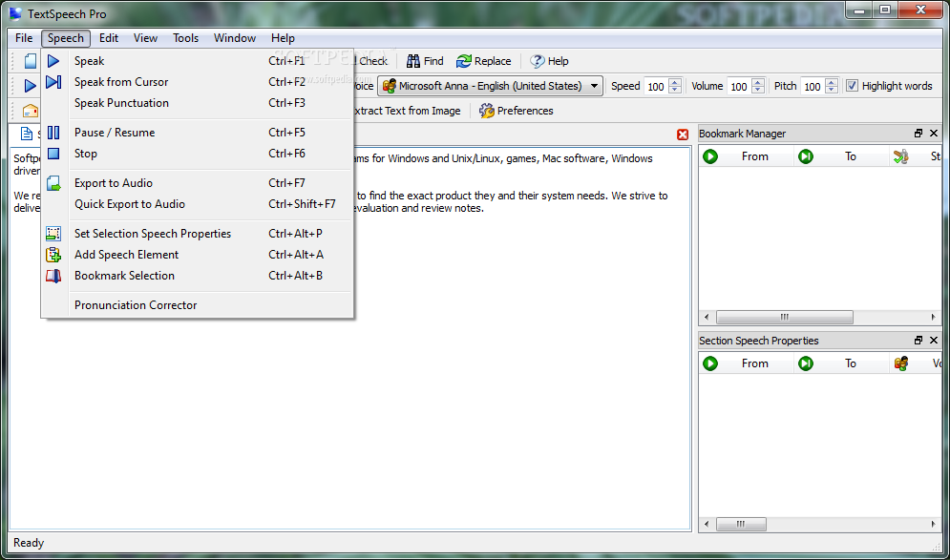This screenshot has width=950, height=560.
Task: Open the Help menu in menu bar
Action: [x=283, y=38]
